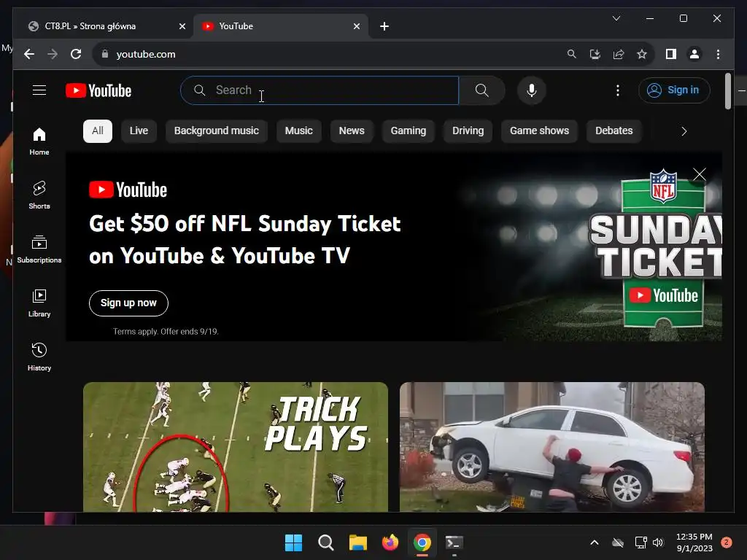Click the Chrome taskbar icon
Screen dimensions: 747x560
coord(422,542)
